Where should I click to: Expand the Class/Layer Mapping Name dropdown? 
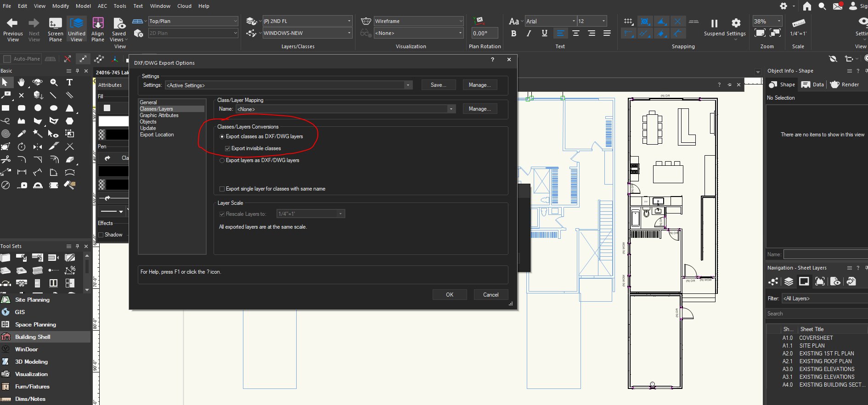[451, 109]
